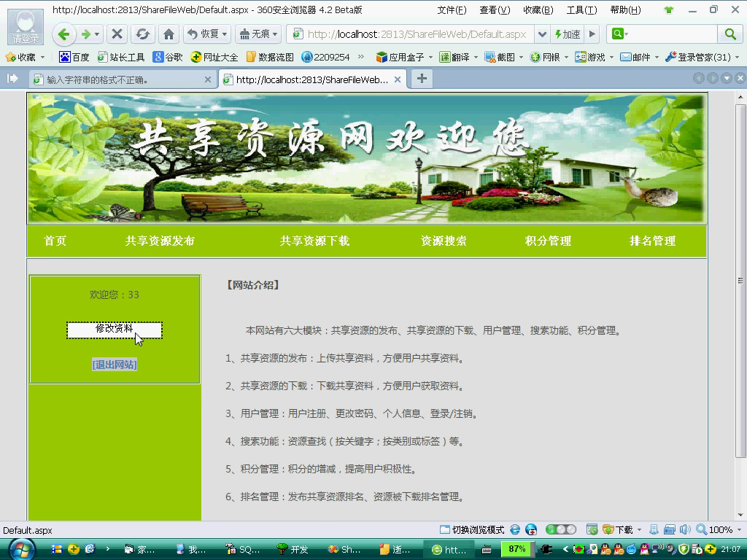Click the sidebar toggle arrow icon
The width and height of the screenshot is (747, 560).
(12, 79)
